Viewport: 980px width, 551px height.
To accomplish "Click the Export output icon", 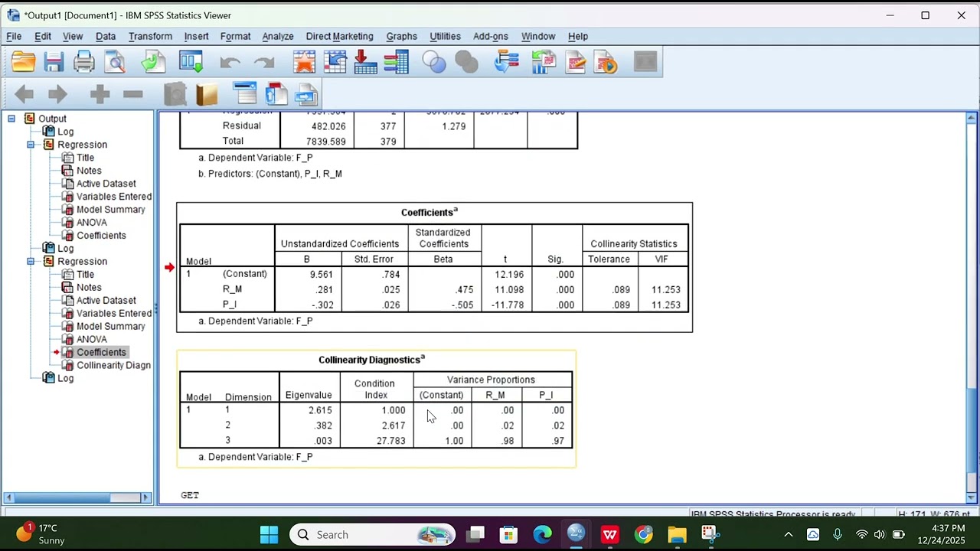I will [153, 62].
